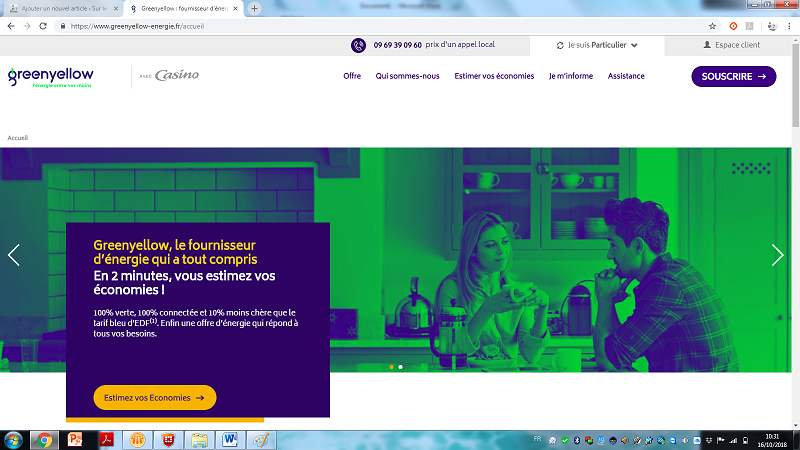800x450 pixels.
Task: Click the greenyellow logo
Action: 51,78
